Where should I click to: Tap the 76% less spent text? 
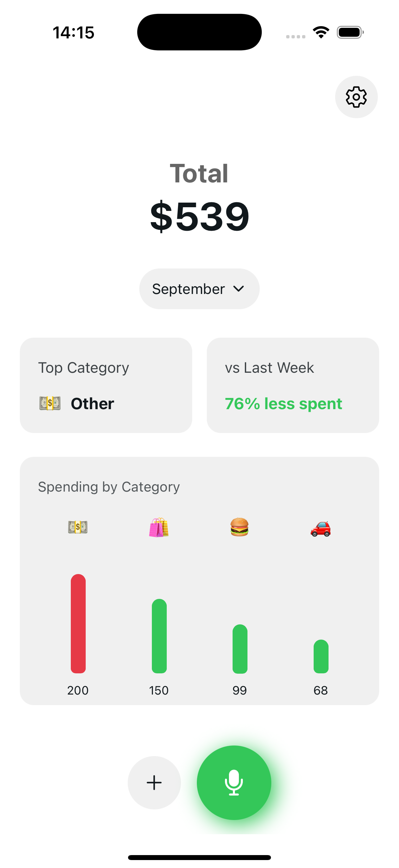pos(283,404)
